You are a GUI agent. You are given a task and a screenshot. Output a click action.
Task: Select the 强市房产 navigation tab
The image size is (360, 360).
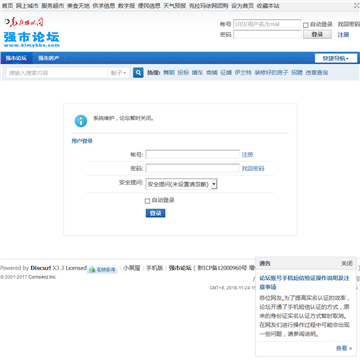coord(48,58)
